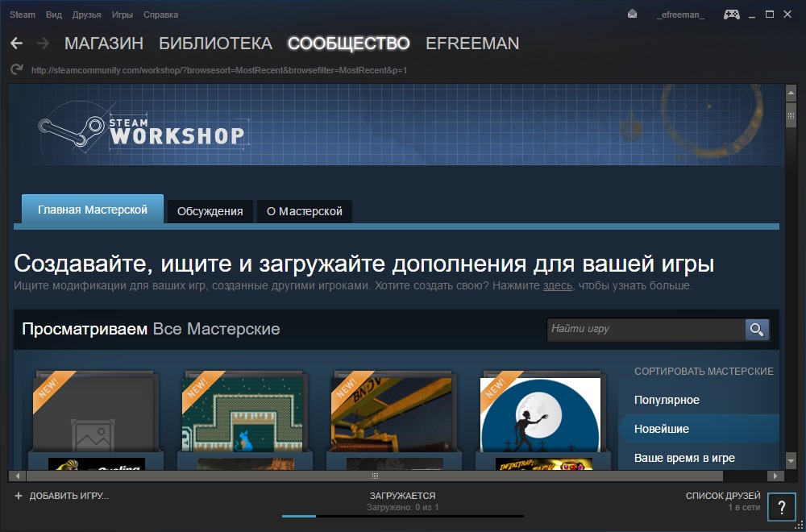Navigate back with the left arrow icon
This screenshot has height=532, width=806.
tap(16, 43)
